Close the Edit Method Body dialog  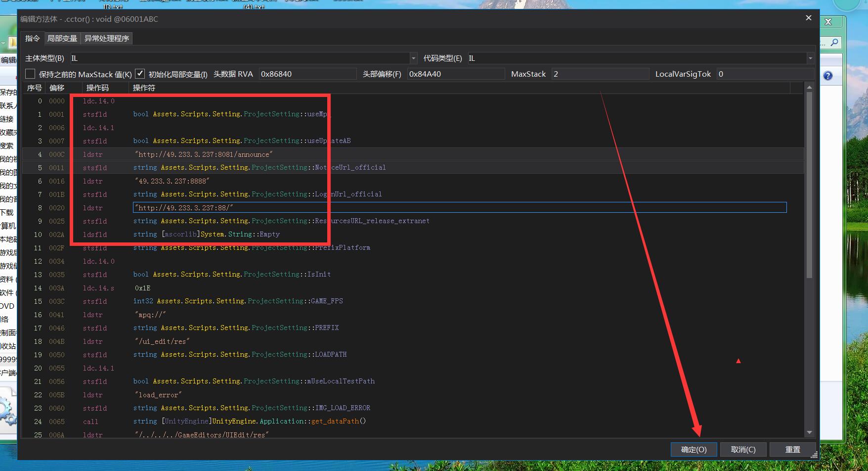pyautogui.click(x=808, y=18)
